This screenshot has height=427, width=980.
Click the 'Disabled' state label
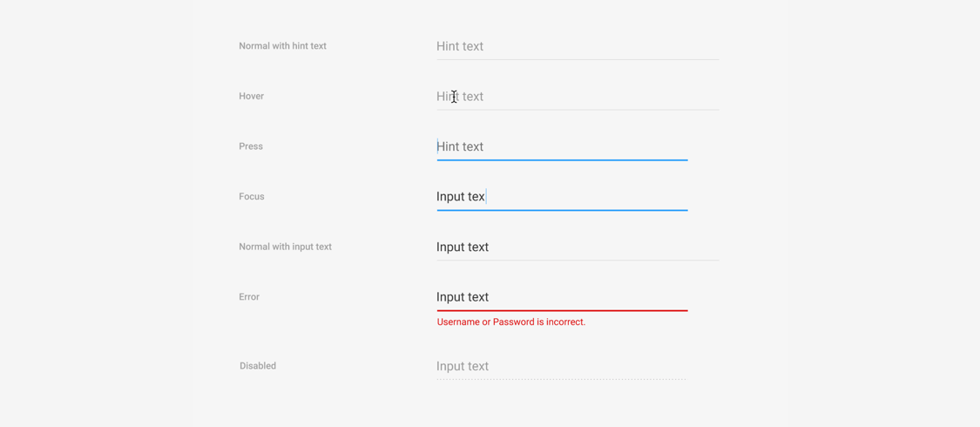258,366
